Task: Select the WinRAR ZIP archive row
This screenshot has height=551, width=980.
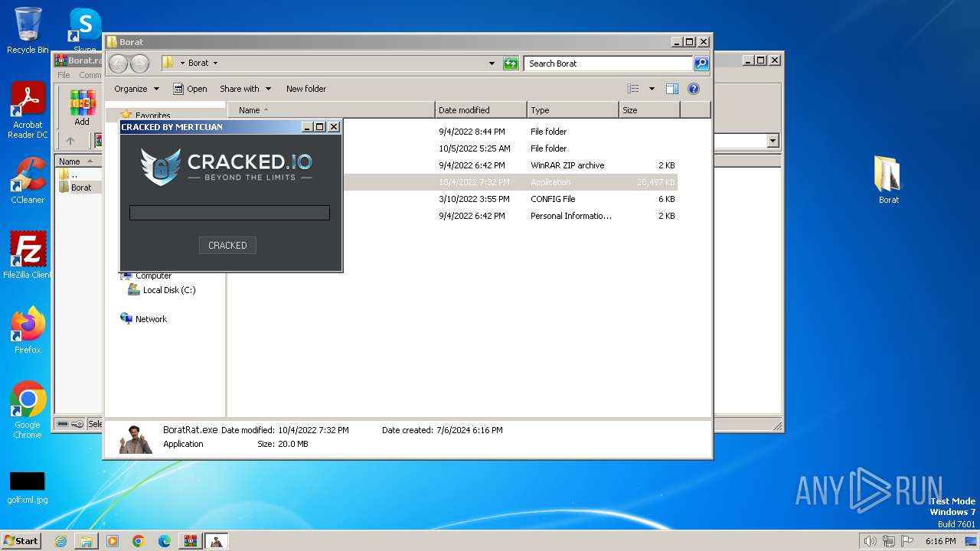Action: tap(510, 165)
